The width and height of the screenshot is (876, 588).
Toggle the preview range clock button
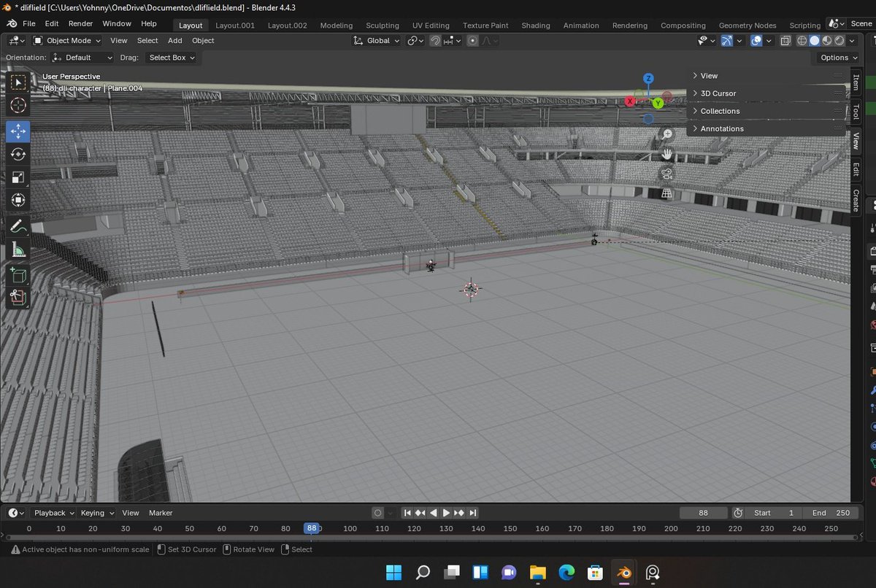(738, 513)
